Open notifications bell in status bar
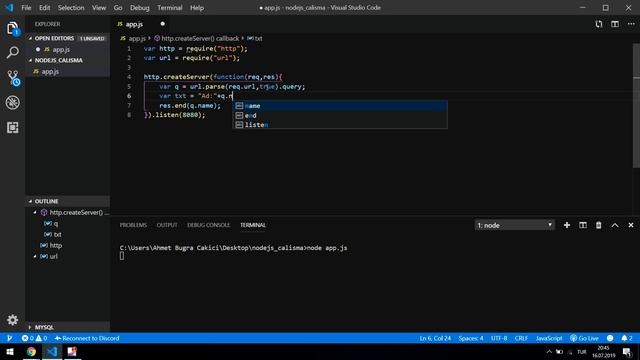This screenshot has width=640, height=360. 627,338
